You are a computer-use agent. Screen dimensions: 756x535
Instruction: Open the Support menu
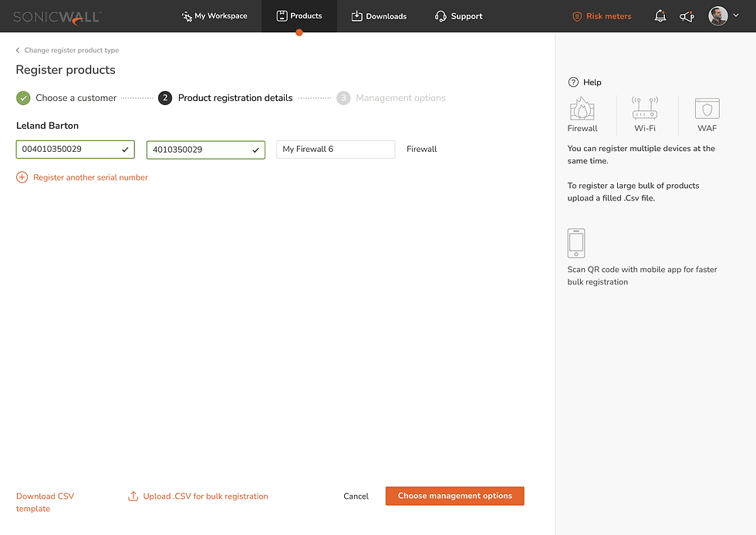[x=458, y=16]
